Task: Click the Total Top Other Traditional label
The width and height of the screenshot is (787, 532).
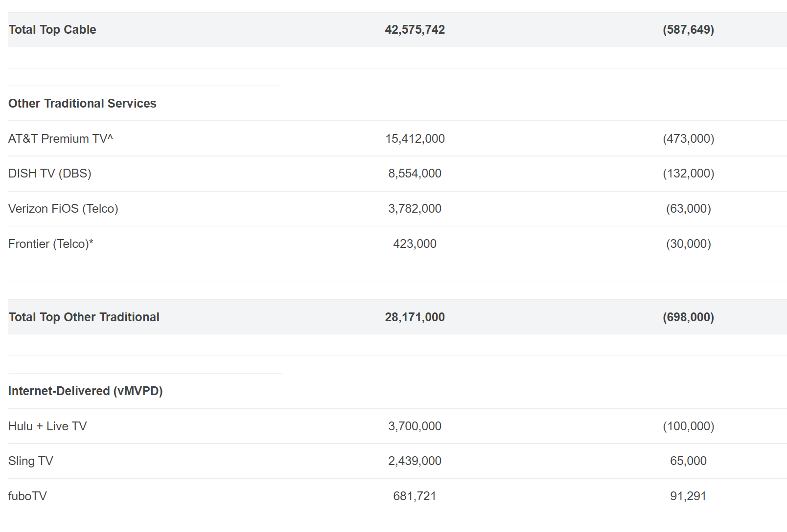Action: point(84,317)
